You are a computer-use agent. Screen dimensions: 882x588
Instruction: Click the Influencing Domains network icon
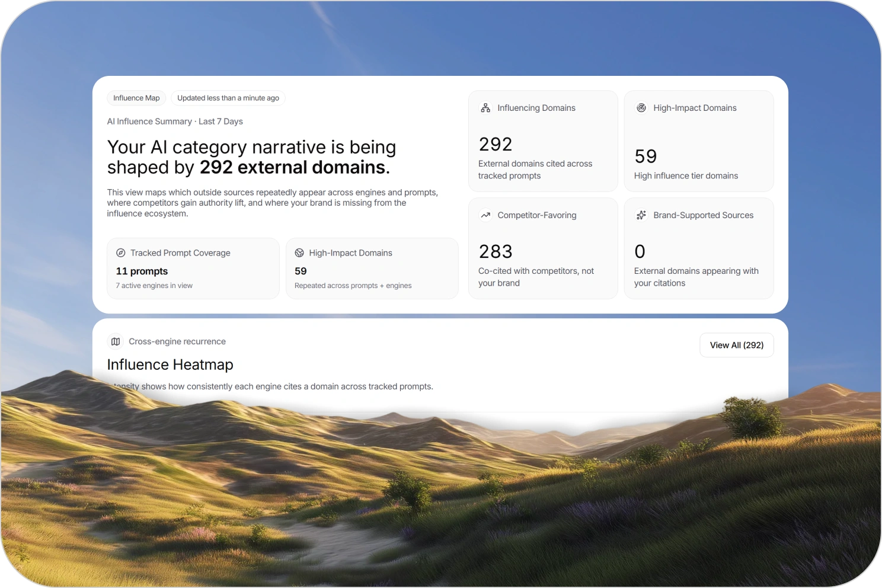[x=485, y=108]
